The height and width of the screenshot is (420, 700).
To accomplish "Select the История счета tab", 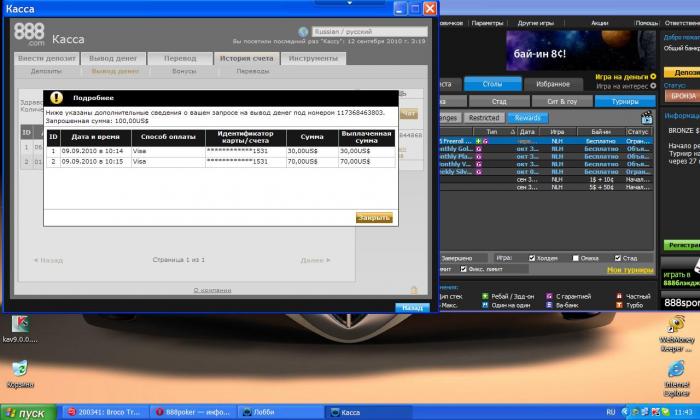I will 246,58.
